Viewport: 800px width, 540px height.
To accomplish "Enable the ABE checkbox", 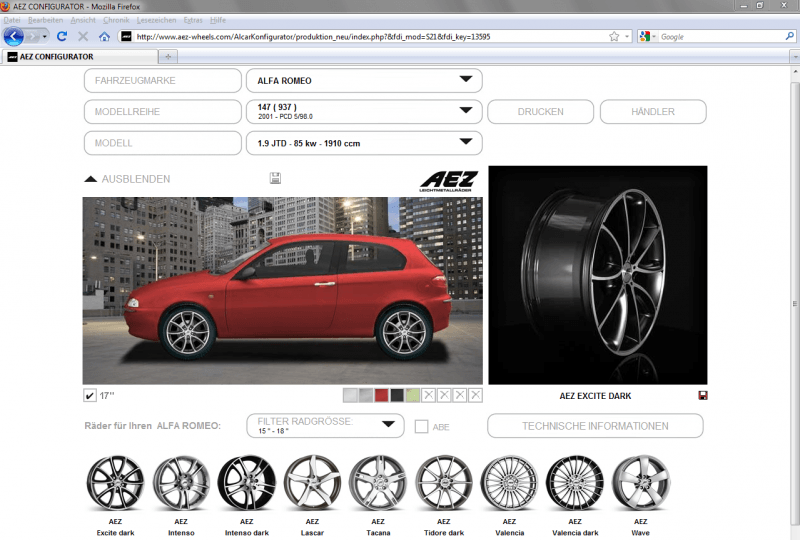I will click(x=421, y=427).
